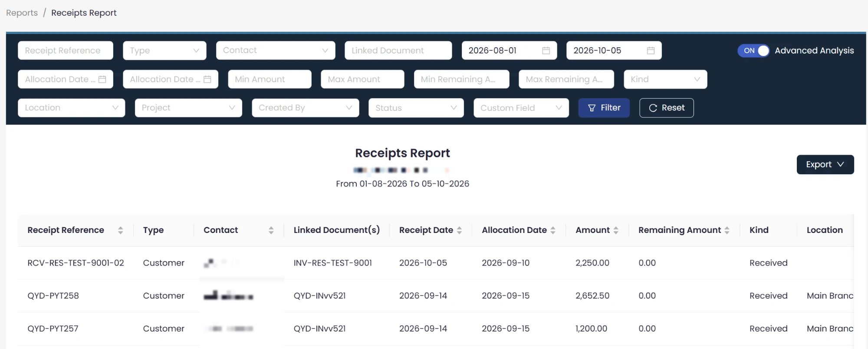
Task: Open the first Allocation Date picker
Action: pos(66,79)
